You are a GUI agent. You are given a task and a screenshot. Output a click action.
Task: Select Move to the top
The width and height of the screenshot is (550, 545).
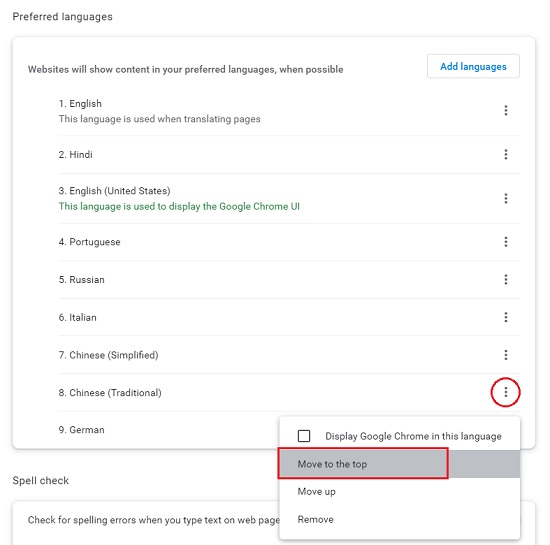pyautogui.click(x=400, y=464)
